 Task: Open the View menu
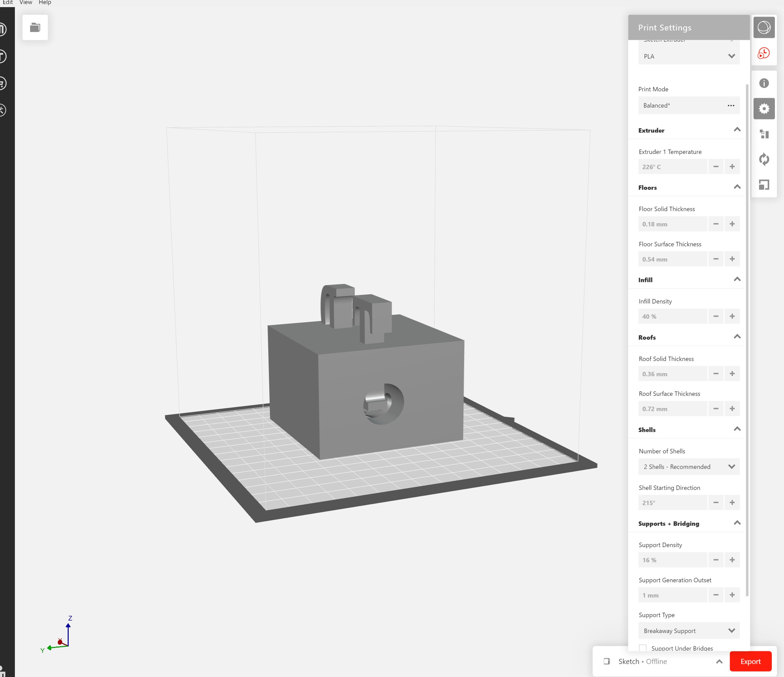point(26,3)
